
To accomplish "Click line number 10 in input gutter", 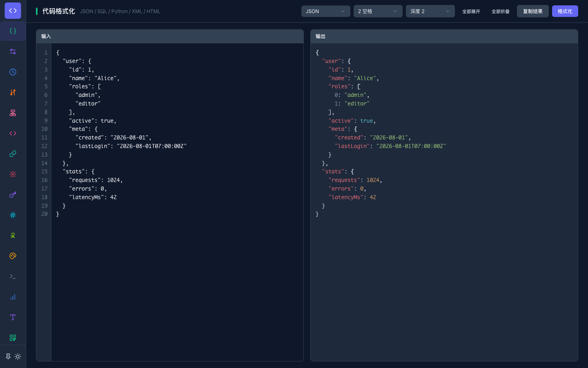I will (44, 129).
